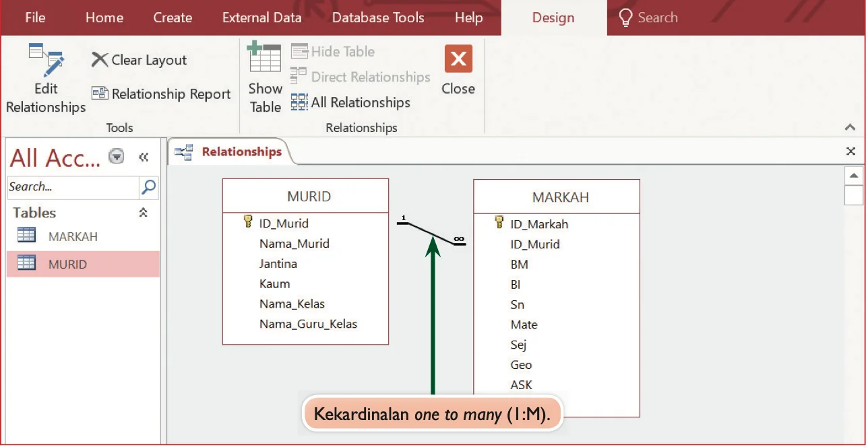Screen dimensions: 868x447
Task: Select the Geo field
Action: pyautogui.click(x=521, y=365)
